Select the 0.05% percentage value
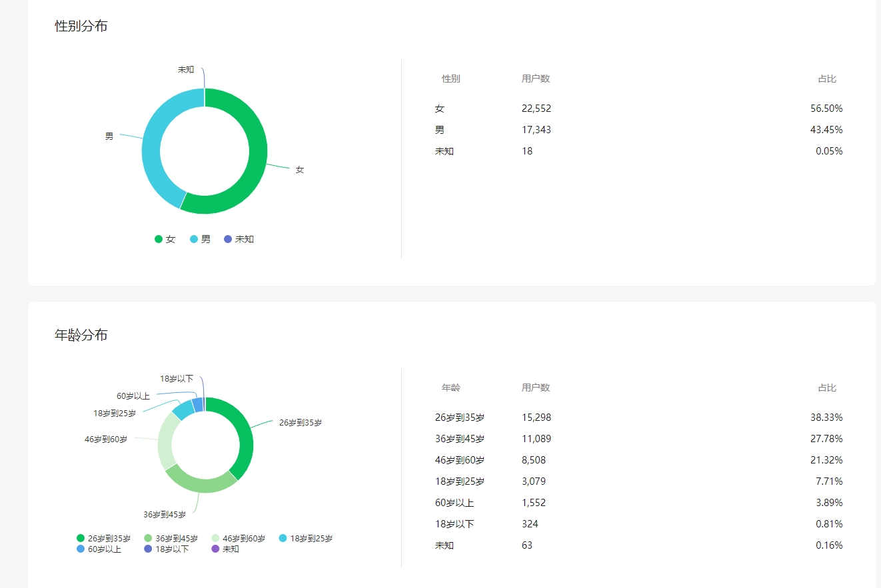This screenshot has width=881, height=588. 829,151
